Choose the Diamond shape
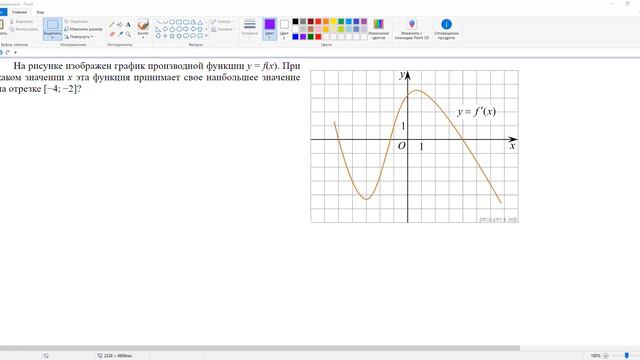The width and height of the screenshot is (640, 360). pos(165,29)
